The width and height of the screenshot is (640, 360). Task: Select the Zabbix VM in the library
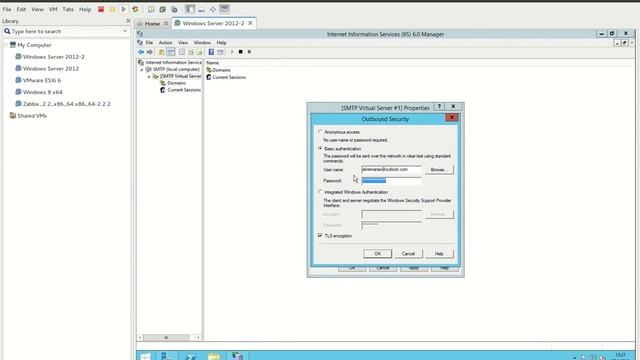coord(67,104)
